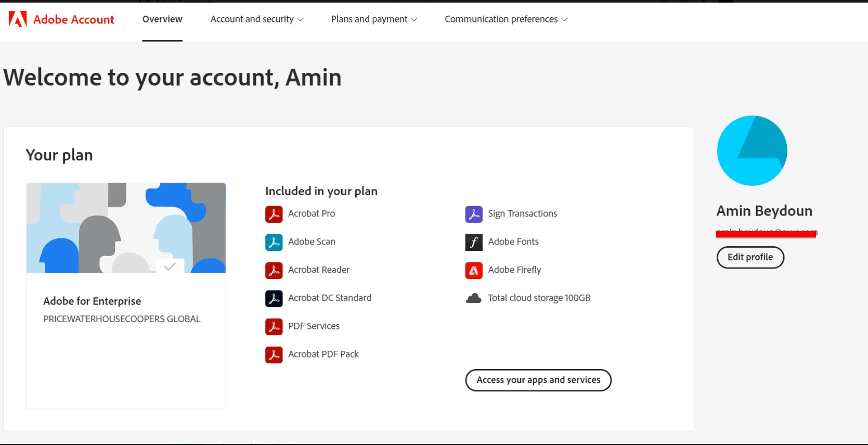Select the Acrobat Reader label

pos(319,270)
